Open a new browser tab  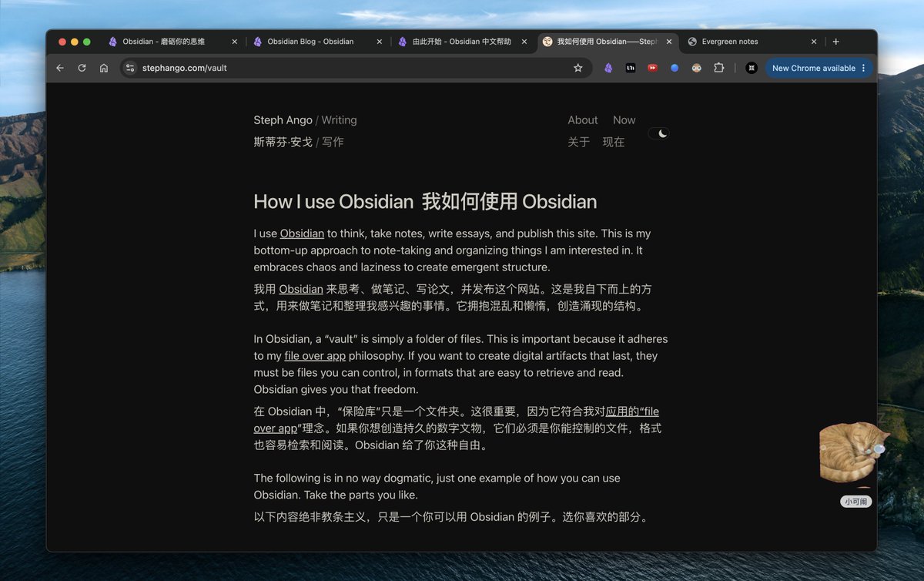[x=836, y=42]
